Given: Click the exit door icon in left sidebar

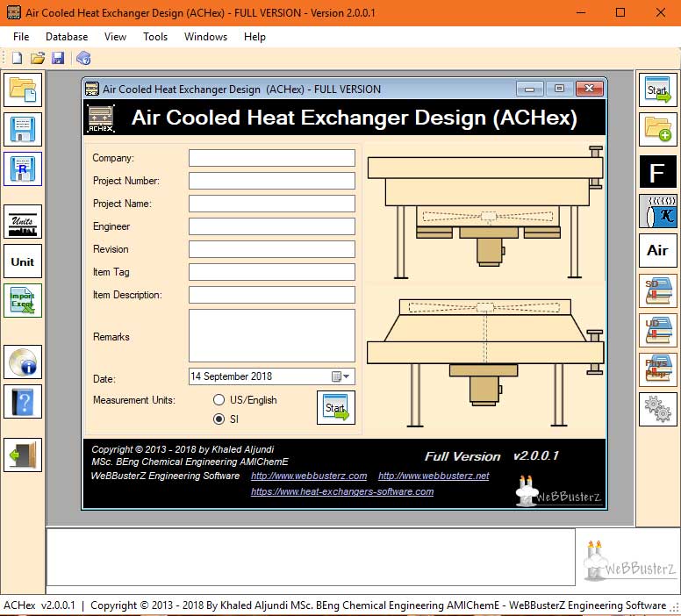Looking at the screenshot, I should pos(23,455).
